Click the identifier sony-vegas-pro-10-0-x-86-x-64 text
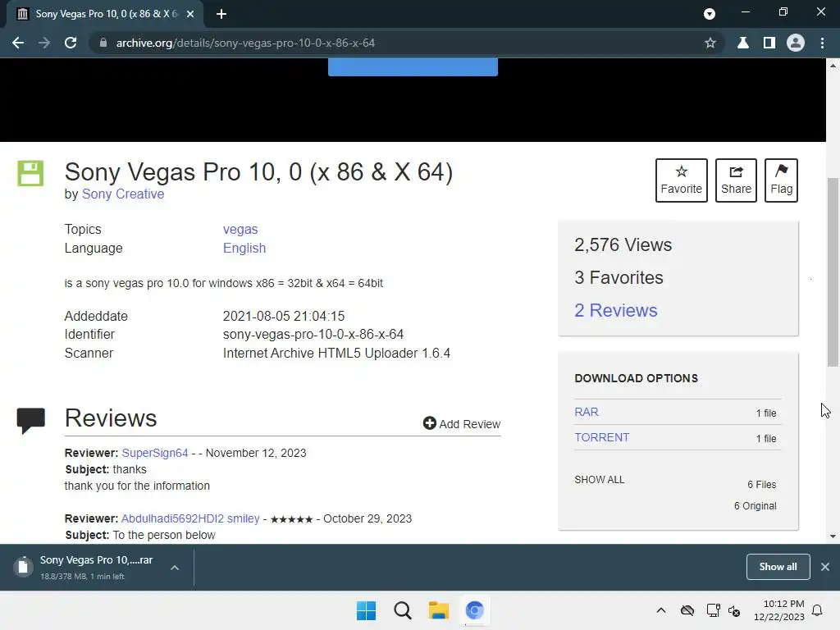This screenshot has height=630, width=840. [313, 335]
